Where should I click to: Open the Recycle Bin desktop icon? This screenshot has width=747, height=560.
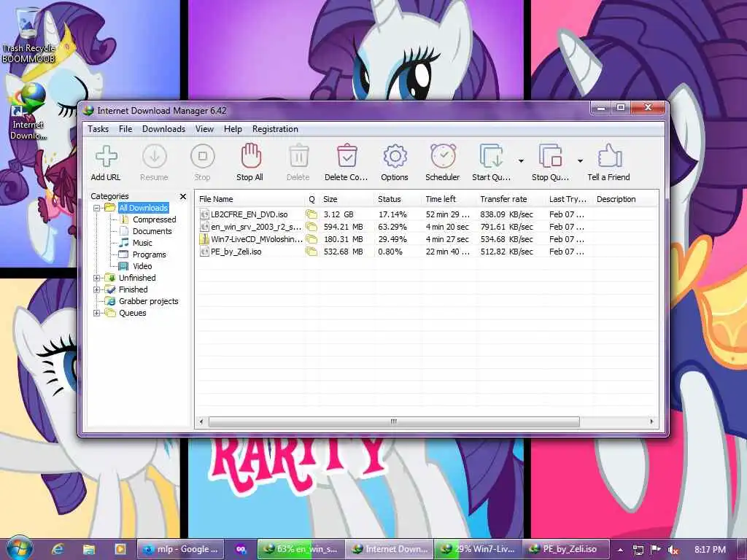(28, 36)
